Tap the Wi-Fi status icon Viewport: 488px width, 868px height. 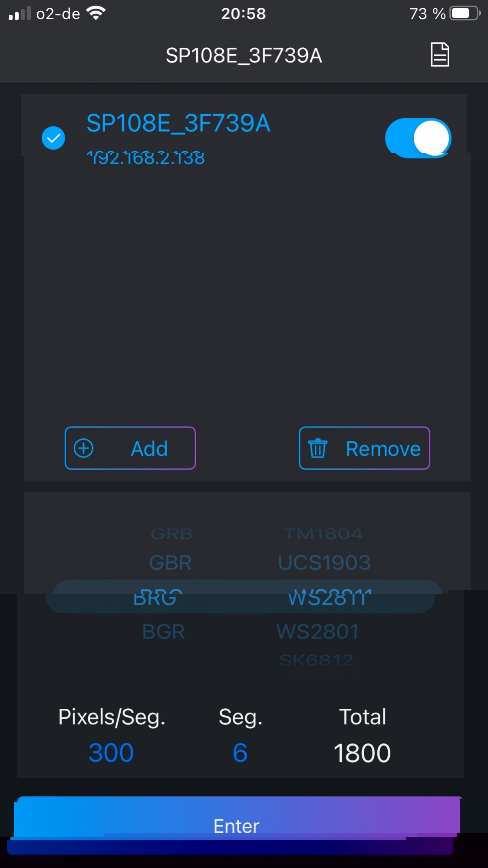click(x=96, y=13)
